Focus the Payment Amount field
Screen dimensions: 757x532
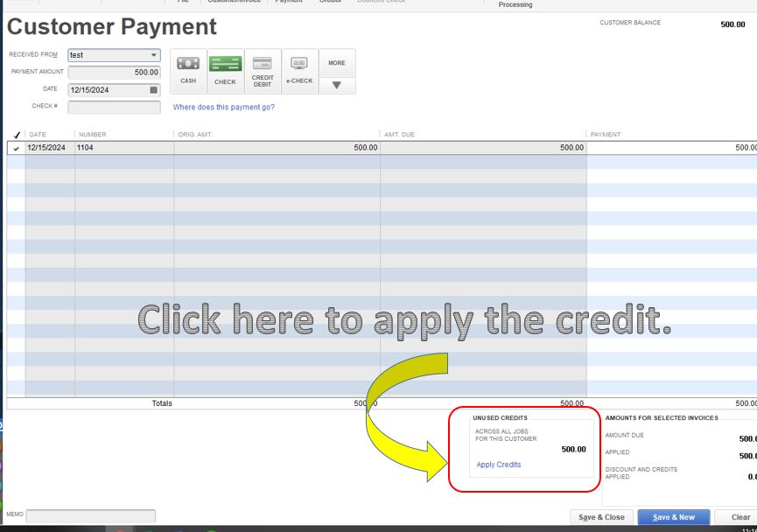pos(114,73)
